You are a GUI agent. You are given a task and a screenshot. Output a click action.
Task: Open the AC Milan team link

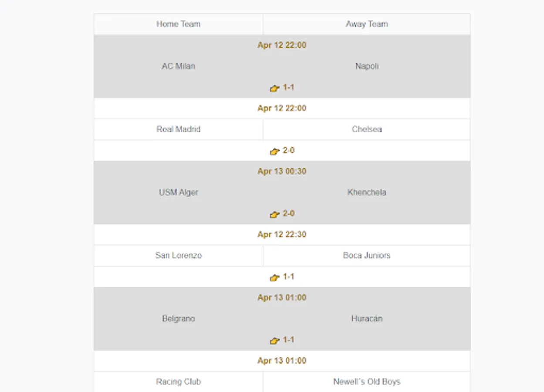pos(179,66)
